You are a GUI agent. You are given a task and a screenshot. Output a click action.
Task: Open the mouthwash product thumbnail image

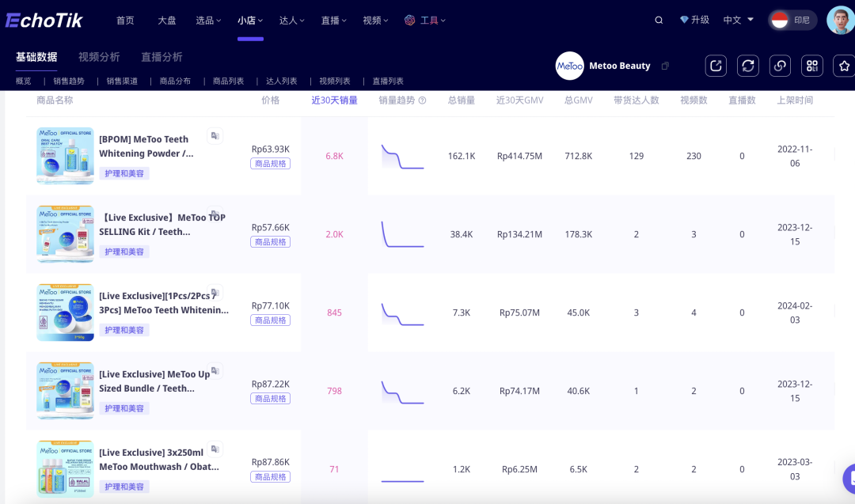pos(65,469)
